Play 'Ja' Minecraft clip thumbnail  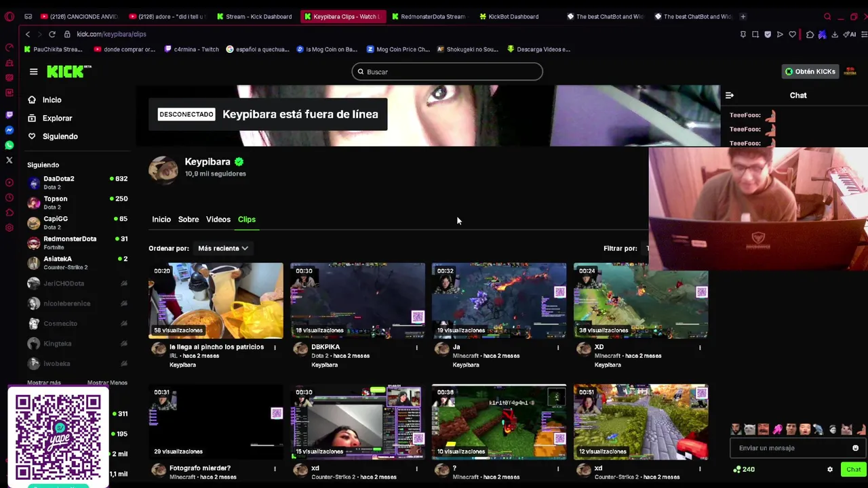499,300
